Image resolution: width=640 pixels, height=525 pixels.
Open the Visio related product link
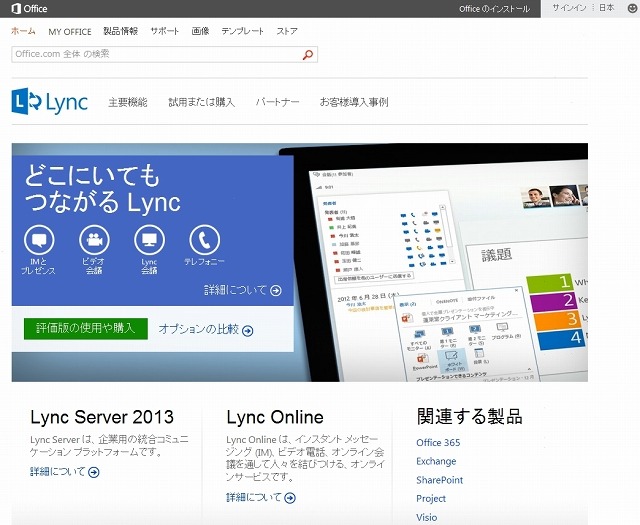427,517
